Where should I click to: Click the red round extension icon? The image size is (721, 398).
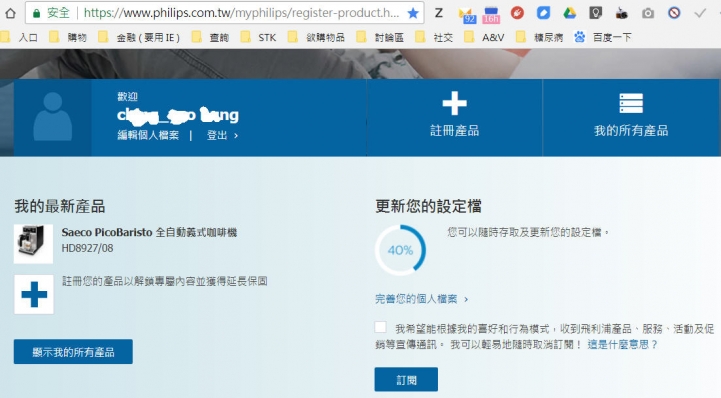pos(517,13)
